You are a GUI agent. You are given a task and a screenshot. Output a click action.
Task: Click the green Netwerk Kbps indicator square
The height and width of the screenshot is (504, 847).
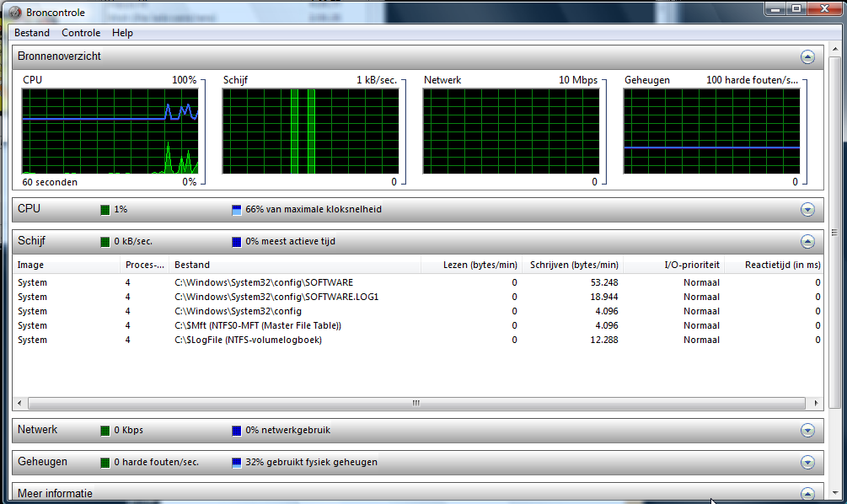point(105,431)
